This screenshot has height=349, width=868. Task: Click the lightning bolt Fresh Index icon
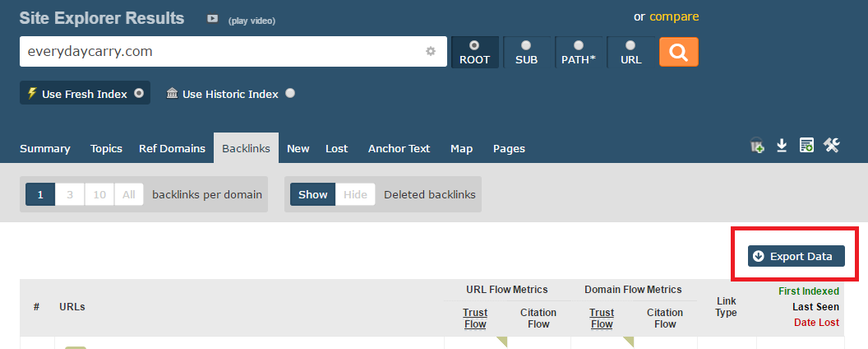[x=32, y=93]
